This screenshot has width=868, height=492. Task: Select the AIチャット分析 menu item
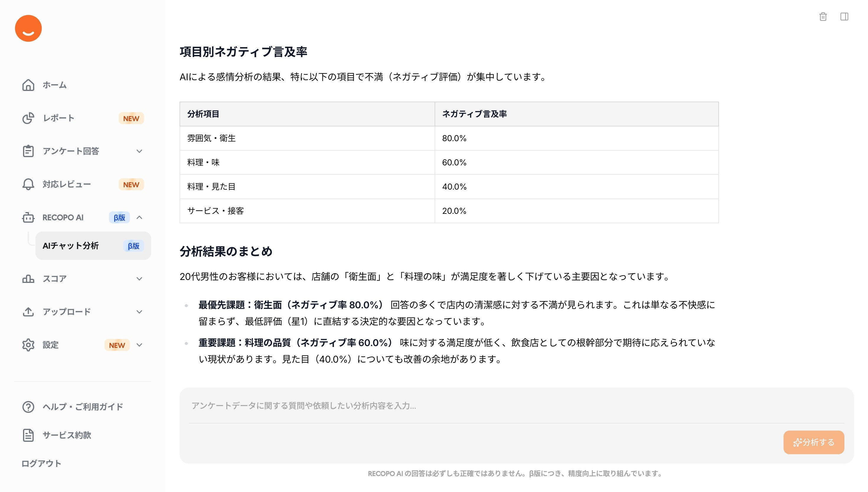pyautogui.click(x=71, y=246)
